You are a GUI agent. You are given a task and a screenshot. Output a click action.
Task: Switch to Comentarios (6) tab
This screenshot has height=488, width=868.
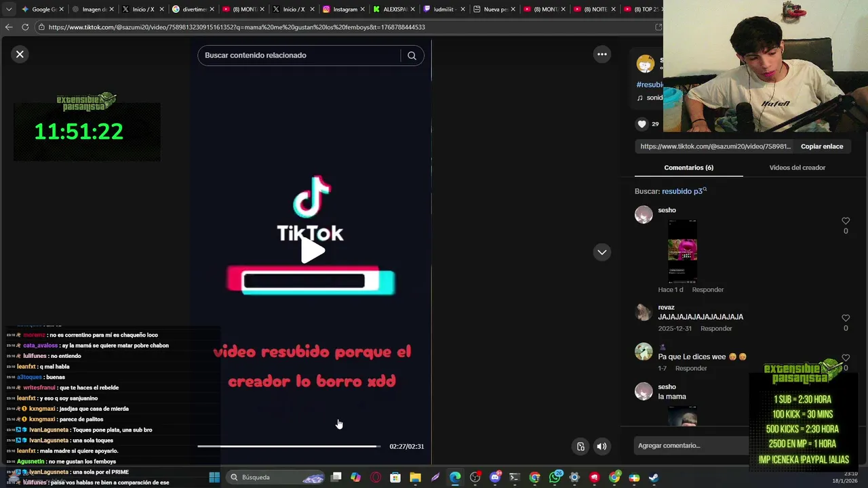point(688,167)
